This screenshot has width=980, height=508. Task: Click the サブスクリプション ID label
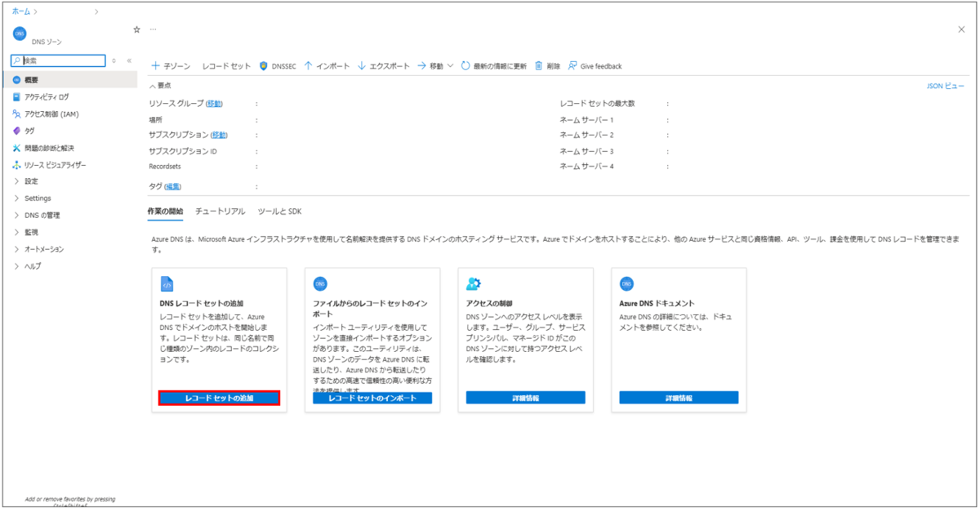183,151
